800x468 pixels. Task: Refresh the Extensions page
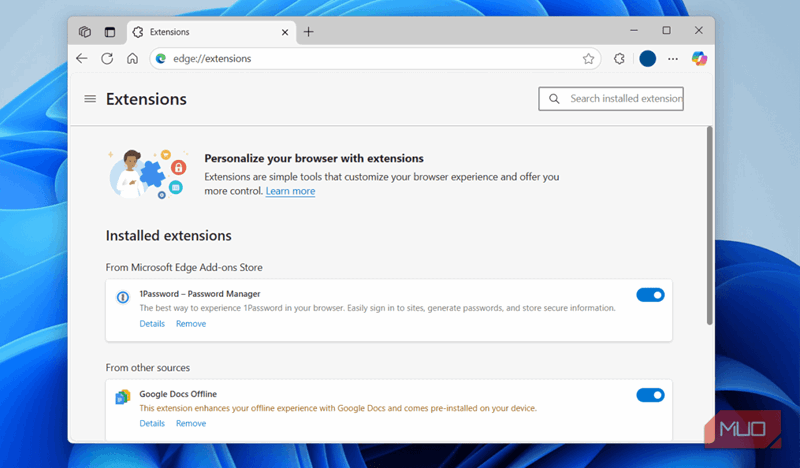(x=107, y=59)
